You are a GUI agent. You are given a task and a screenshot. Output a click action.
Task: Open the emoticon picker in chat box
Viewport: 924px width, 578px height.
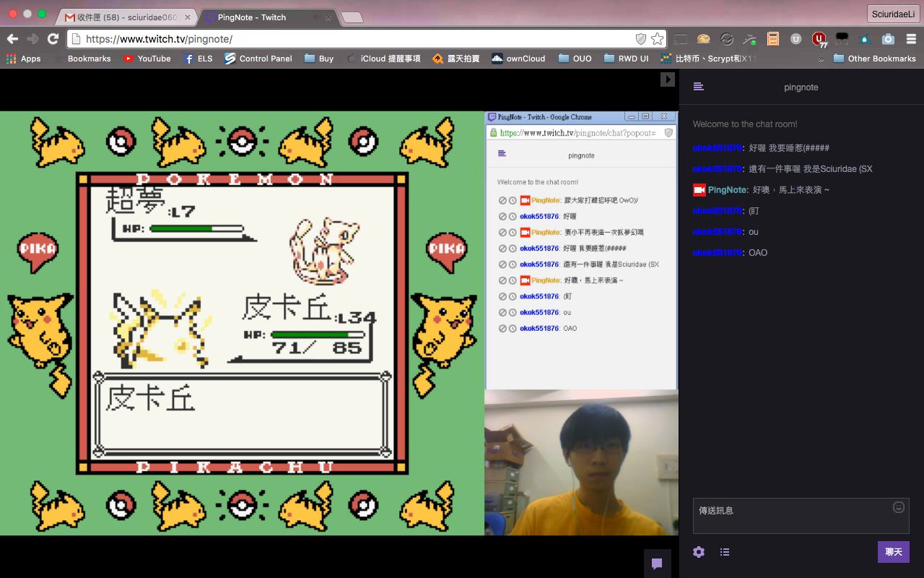(x=899, y=507)
